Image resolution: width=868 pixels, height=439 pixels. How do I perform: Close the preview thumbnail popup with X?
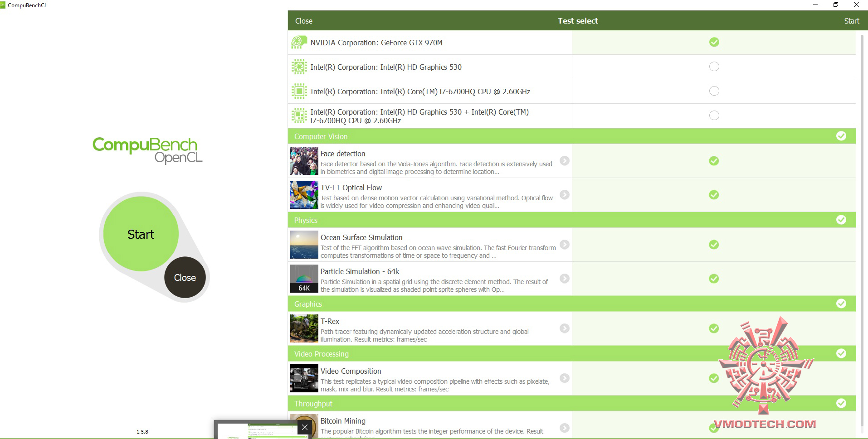(305, 427)
